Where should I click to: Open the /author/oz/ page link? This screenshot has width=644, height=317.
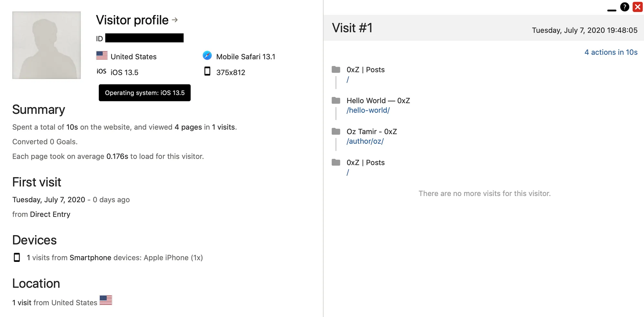click(365, 141)
